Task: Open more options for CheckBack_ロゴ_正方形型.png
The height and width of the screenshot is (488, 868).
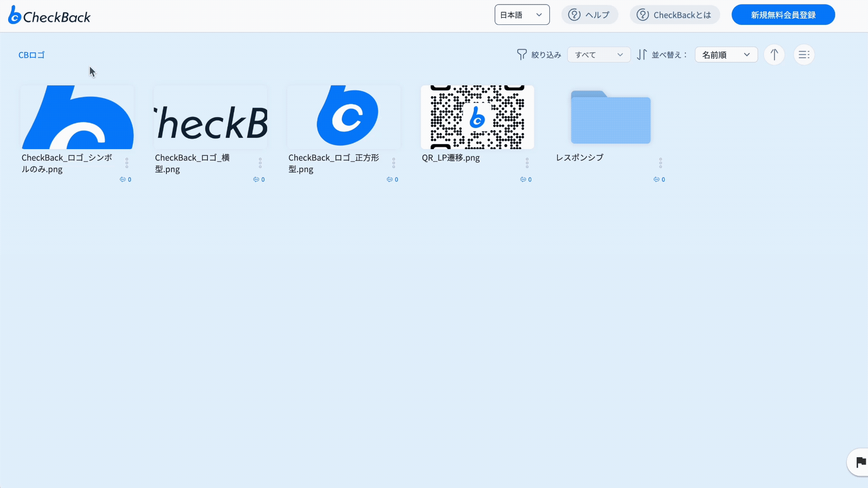Action: click(393, 163)
